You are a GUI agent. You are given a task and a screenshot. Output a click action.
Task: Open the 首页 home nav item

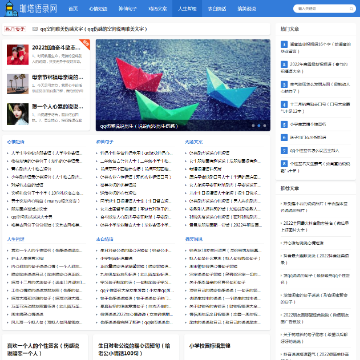pos(73,9)
